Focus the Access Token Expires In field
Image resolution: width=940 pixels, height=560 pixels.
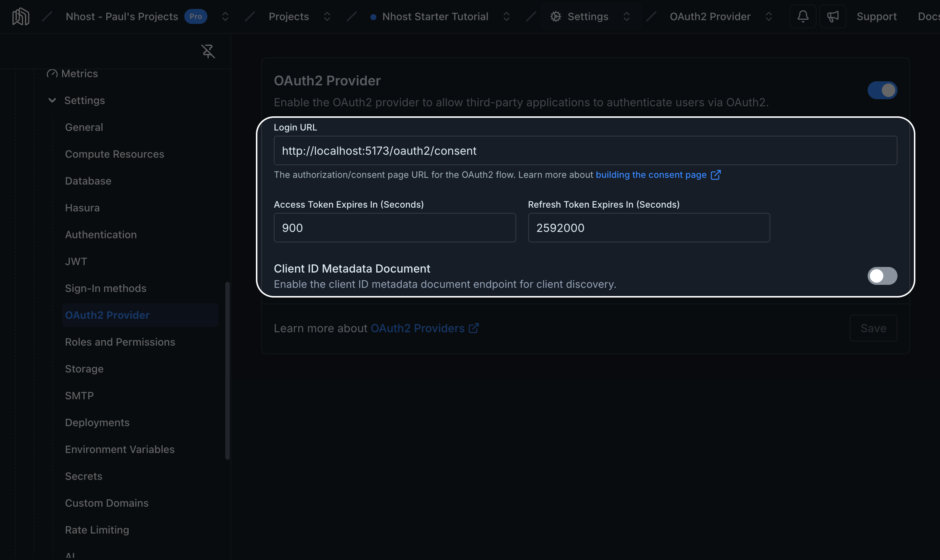(395, 228)
